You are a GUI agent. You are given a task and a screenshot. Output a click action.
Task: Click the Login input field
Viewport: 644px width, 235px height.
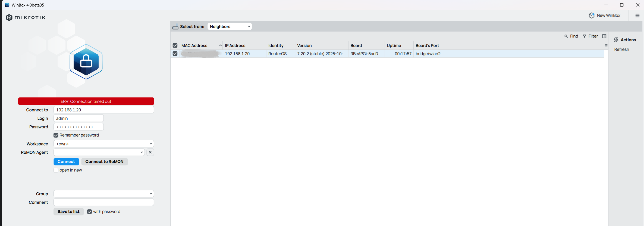(79, 118)
